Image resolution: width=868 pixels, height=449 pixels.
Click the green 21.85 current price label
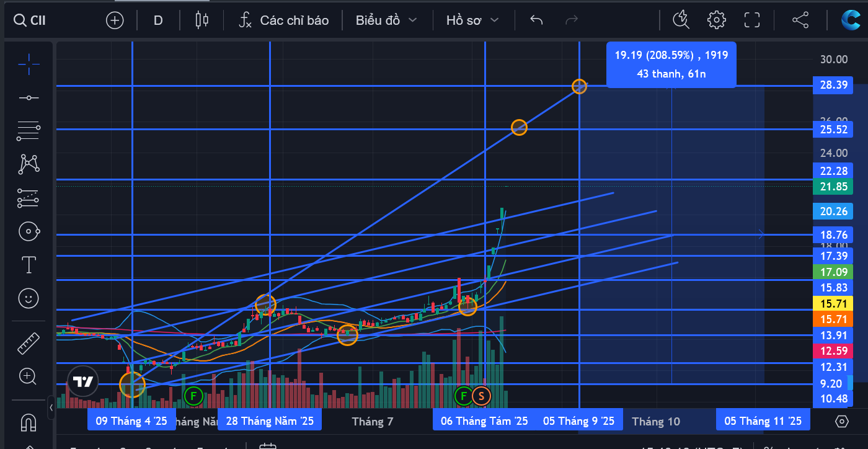click(x=833, y=187)
